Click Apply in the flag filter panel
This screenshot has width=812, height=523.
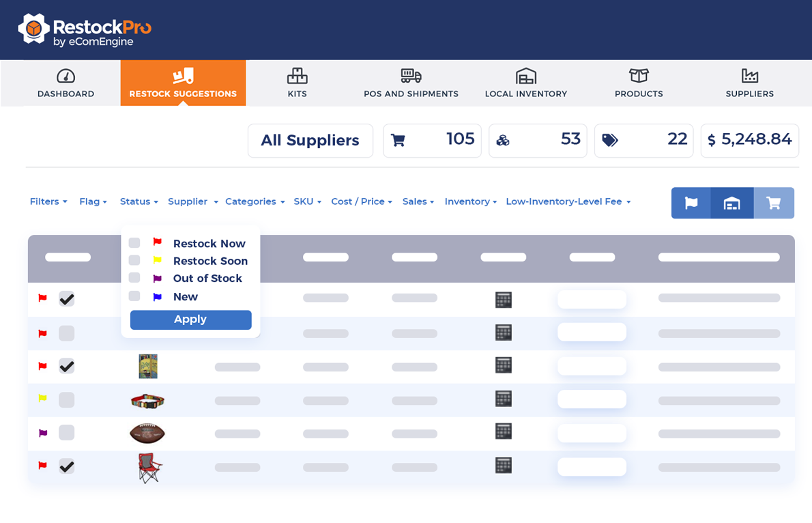190,319
